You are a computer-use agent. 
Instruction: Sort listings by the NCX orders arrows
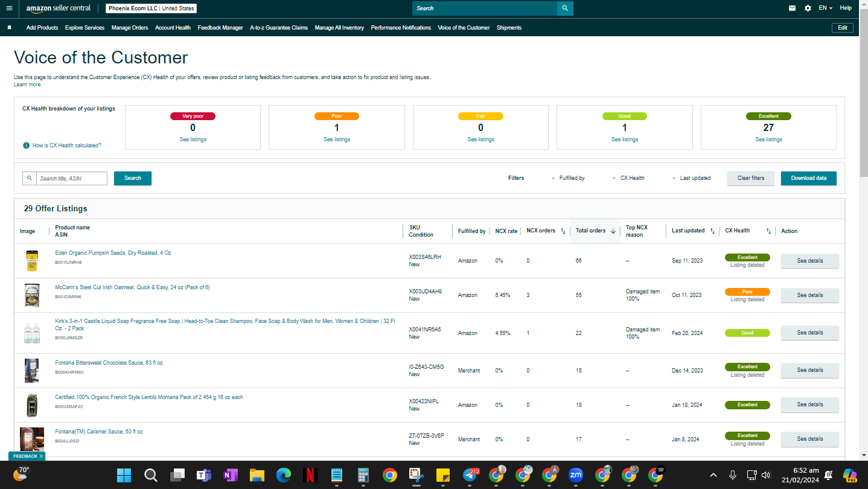(563, 231)
